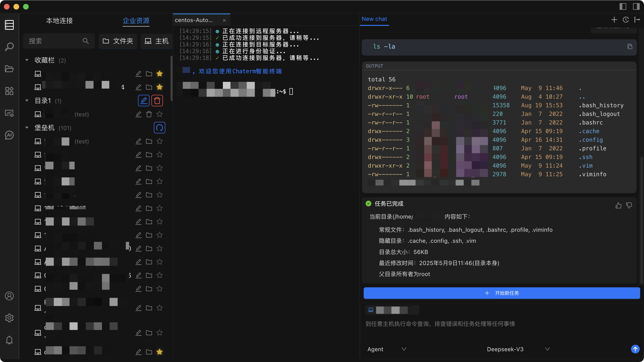Screen dimensions: 644x362
Task: Switch to the 企业资源 tab
Action: point(136,21)
